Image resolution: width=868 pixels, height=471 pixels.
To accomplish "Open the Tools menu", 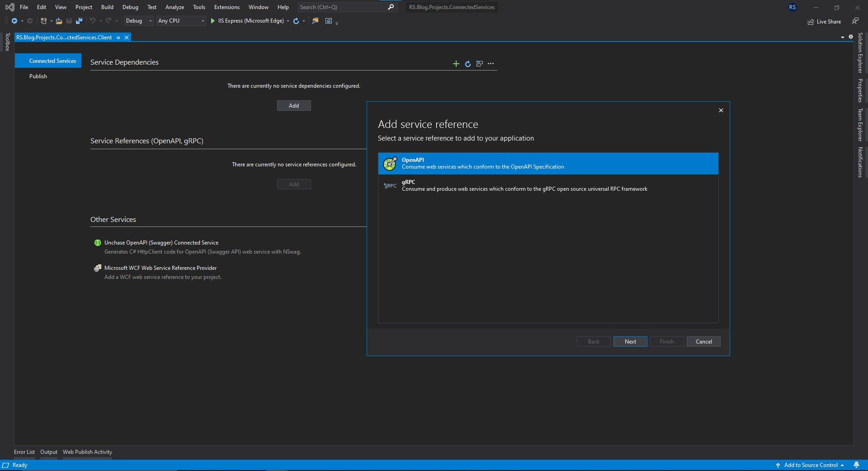I will 199,7.
